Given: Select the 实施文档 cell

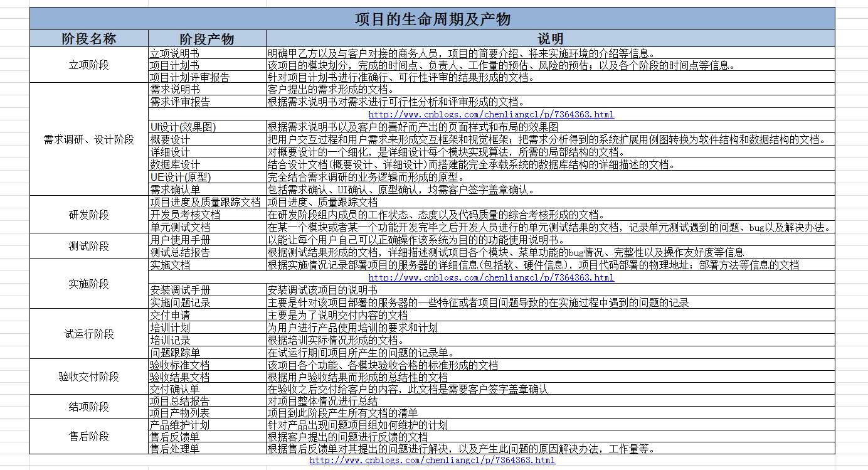Looking at the screenshot, I should [207, 265].
